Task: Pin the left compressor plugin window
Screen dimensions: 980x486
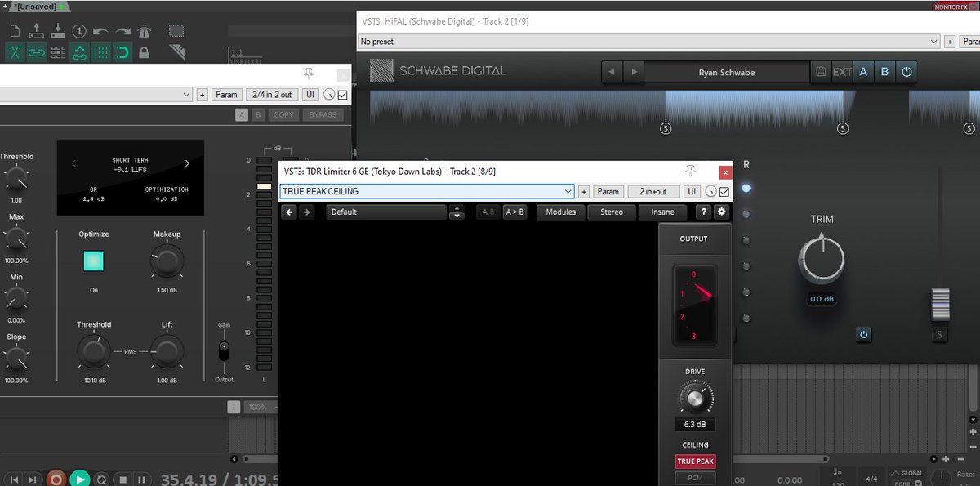Action: 309,74
